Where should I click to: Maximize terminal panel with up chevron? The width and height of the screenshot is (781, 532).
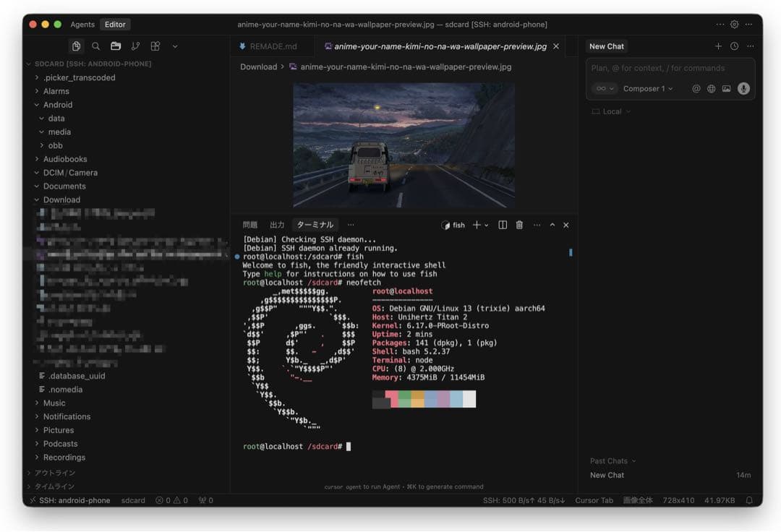tap(552, 226)
